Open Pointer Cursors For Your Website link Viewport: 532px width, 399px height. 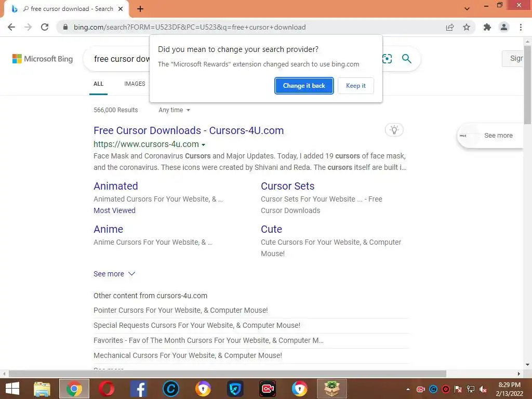tap(180, 310)
